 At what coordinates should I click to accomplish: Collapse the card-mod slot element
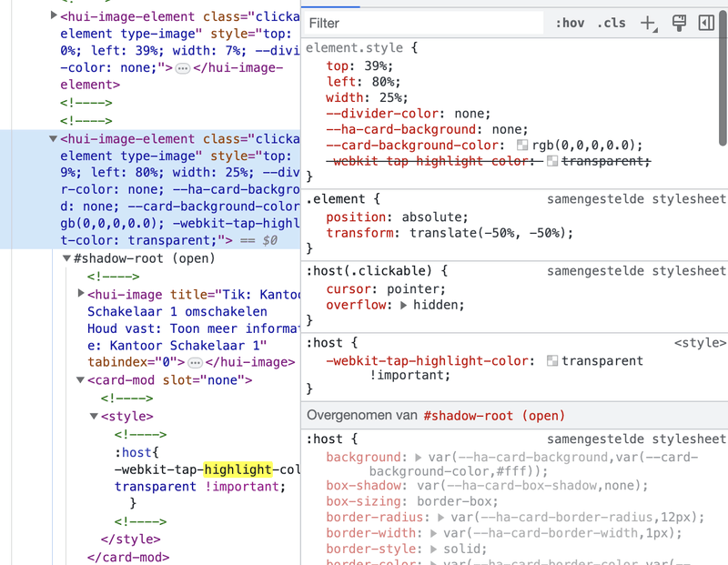tap(80, 380)
